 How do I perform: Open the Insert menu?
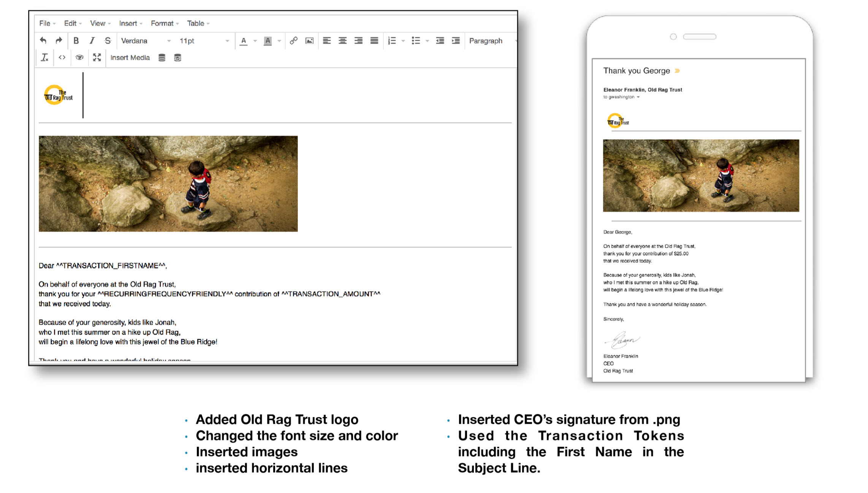click(x=131, y=23)
